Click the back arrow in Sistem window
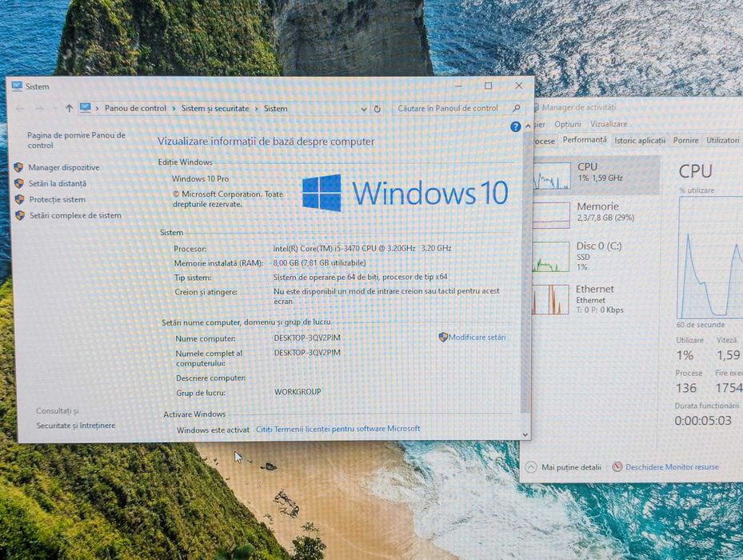The image size is (743, 560). [x=20, y=109]
